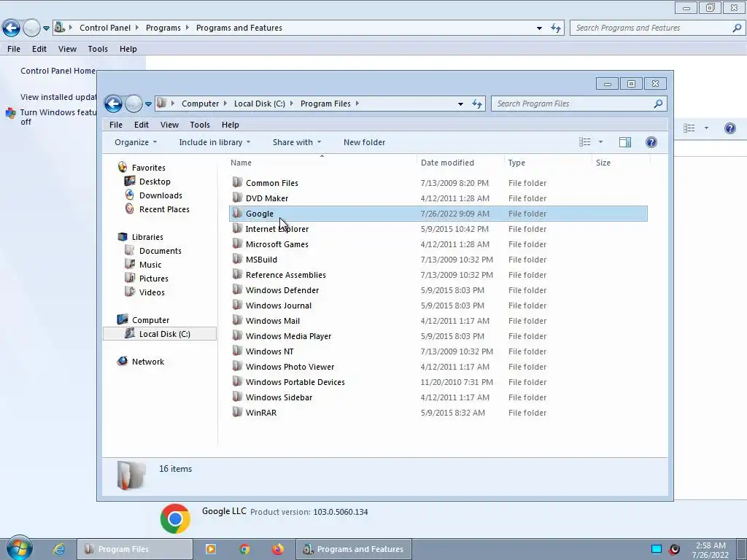
Task: Select the Windows Portable Devices folder name
Action: pyautogui.click(x=295, y=382)
